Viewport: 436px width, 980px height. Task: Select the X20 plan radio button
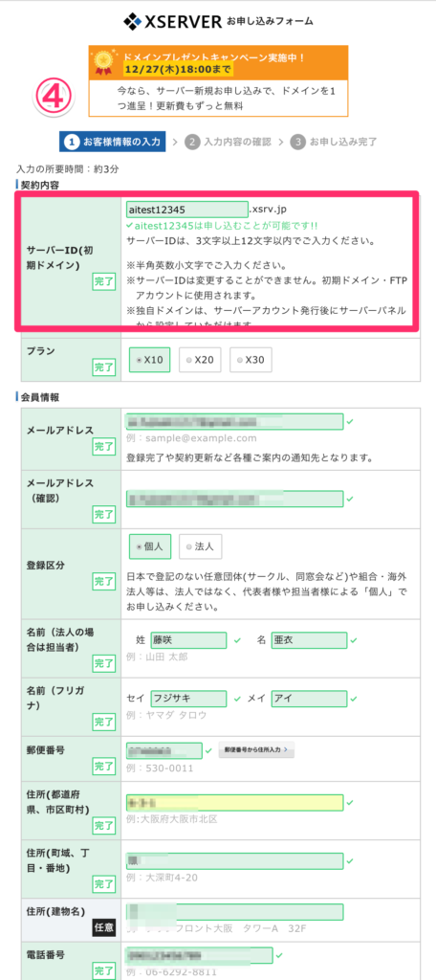(x=200, y=360)
